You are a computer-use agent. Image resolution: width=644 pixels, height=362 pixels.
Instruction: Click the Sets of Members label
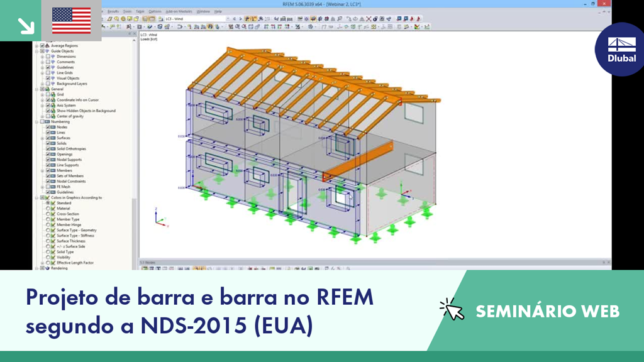click(70, 176)
